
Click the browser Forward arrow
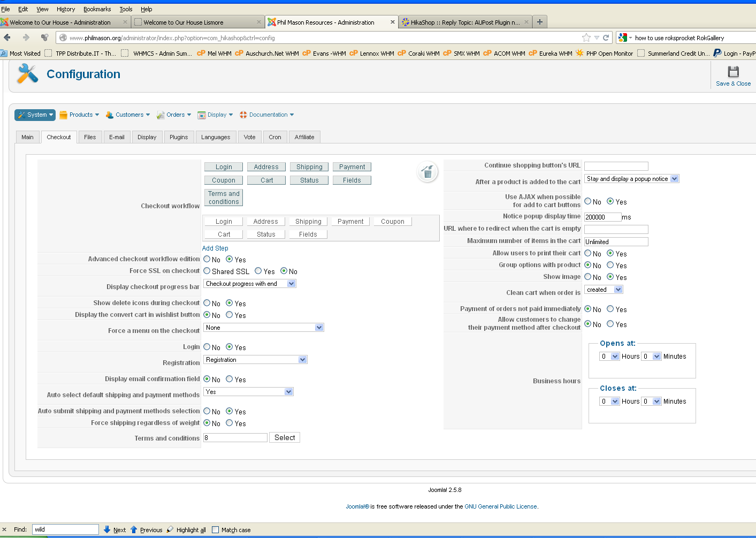(26, 37)
